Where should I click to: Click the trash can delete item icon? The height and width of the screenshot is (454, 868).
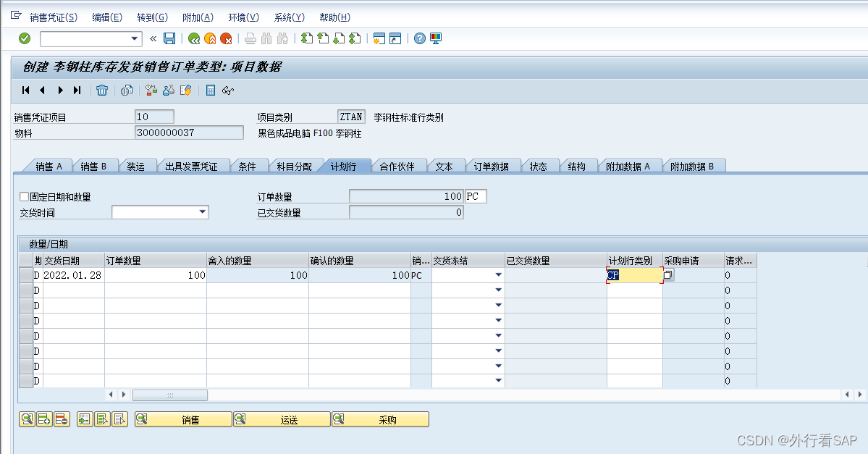pyautogui.click(x=102, y=91)
